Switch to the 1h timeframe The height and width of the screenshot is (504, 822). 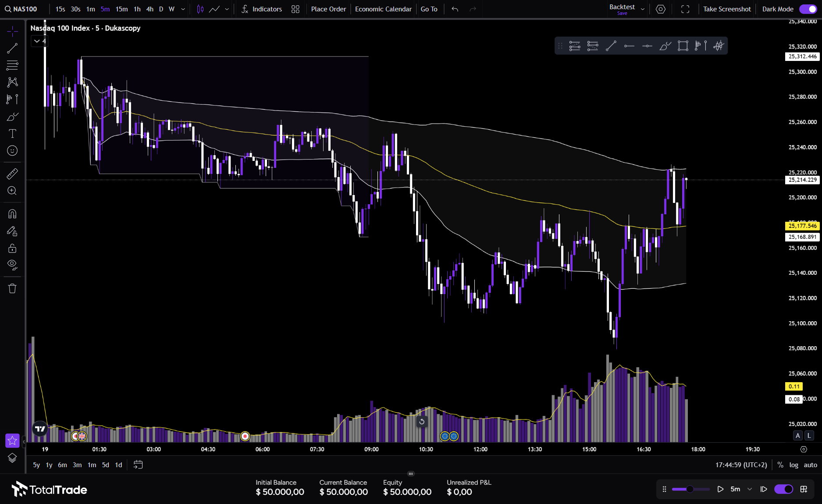pos(137,9)
